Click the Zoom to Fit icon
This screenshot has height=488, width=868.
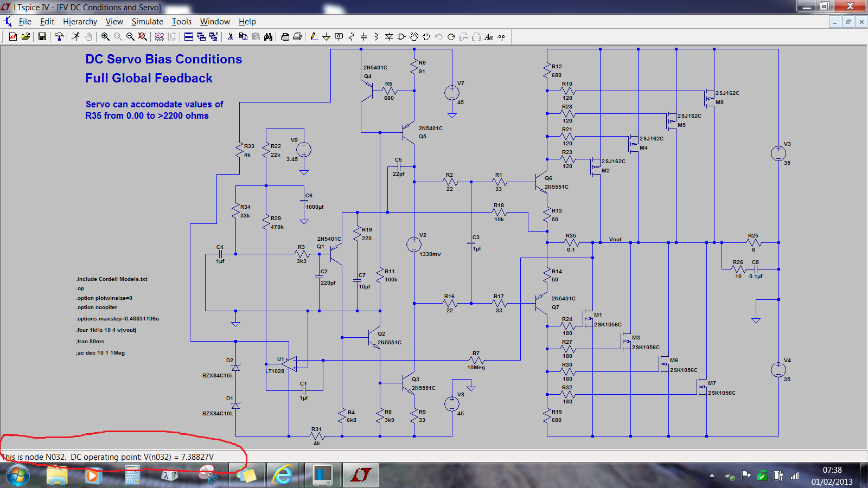[x=143, y=37]
